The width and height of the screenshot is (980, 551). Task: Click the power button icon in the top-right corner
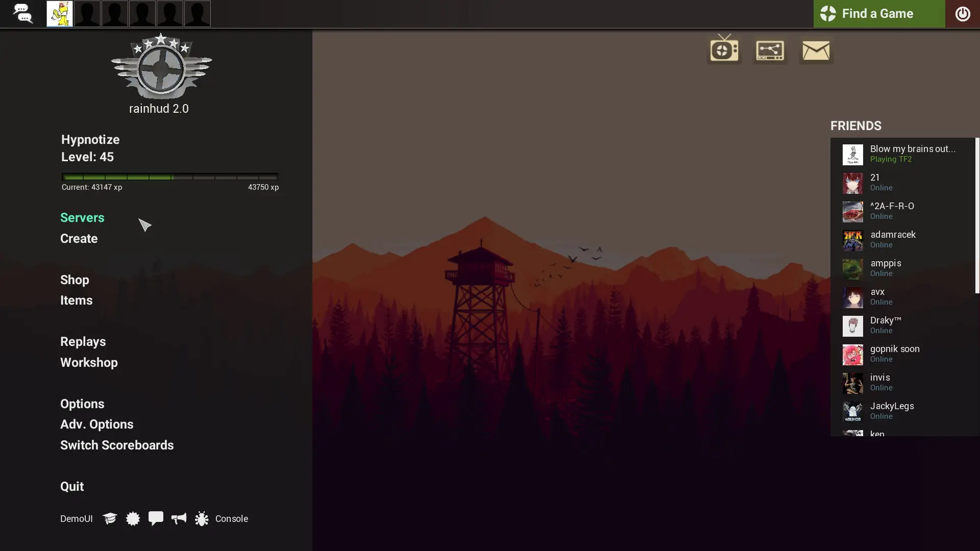coord(962,14)
